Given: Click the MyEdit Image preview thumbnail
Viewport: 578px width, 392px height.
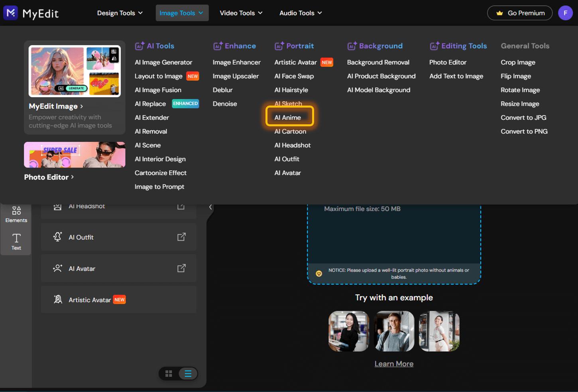Looking at the screenshot, I should click(x=75, y=71).
